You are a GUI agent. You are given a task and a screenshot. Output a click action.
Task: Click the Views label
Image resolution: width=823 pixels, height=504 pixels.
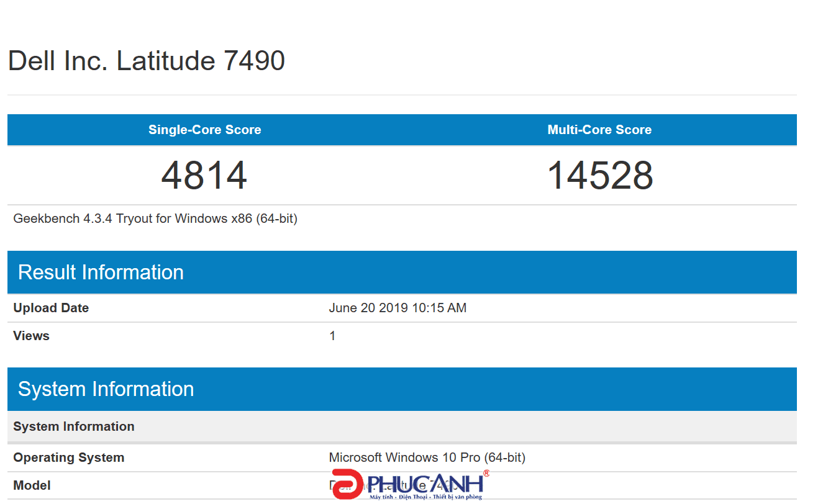[31, 336]
